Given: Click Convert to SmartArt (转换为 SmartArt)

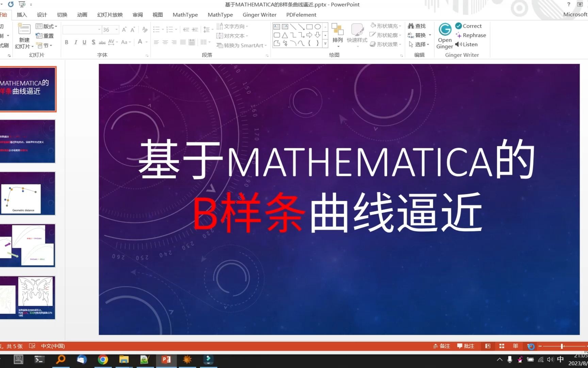Looking at the screenshot, I should 242,45.
